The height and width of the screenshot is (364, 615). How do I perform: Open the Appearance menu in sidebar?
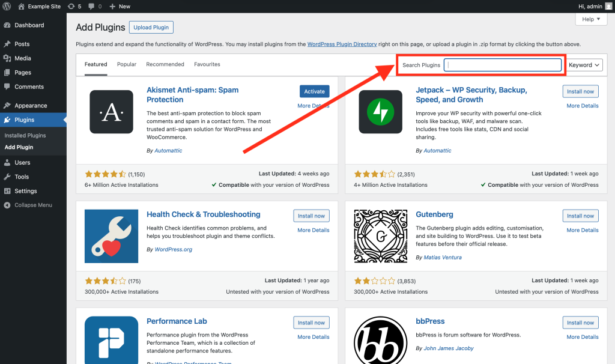click(x=31, y=106)
